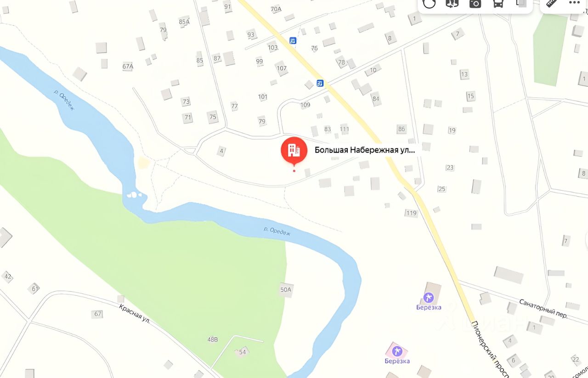588x378 pixels.
Task: Select building number 4 near the river
Action: coord(222,151)
